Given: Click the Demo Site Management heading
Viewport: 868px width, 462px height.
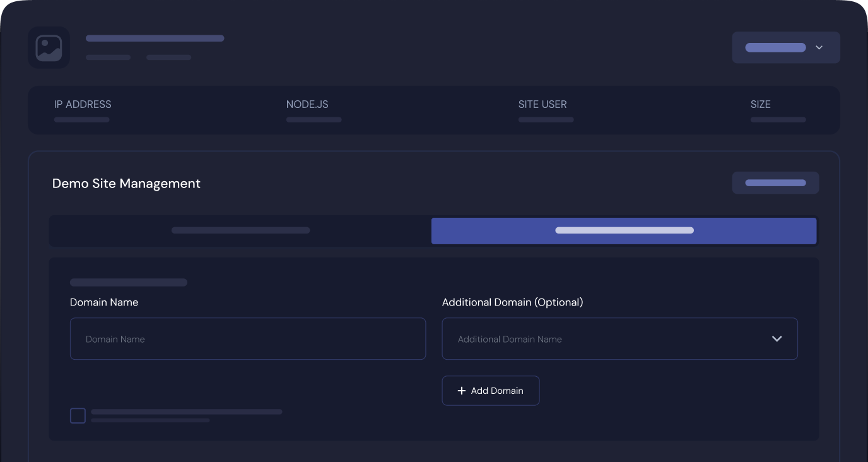Looking at the screenshot, I should tap(126, 184).
